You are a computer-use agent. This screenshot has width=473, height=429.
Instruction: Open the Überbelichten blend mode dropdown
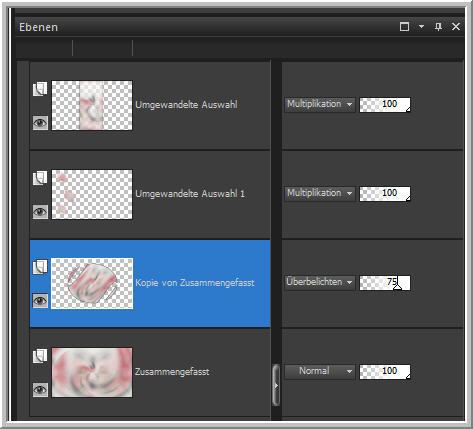point(320,282)
